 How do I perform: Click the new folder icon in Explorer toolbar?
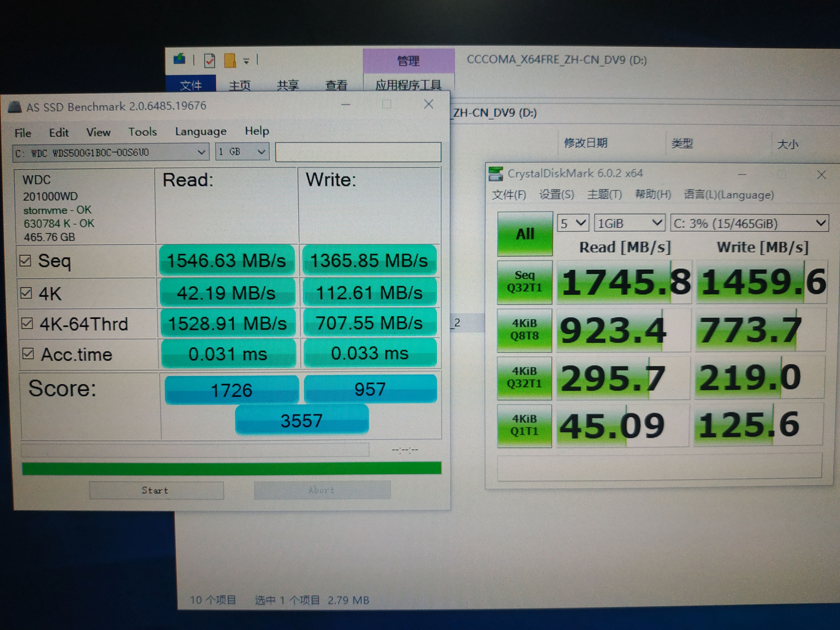click(230, 60)
